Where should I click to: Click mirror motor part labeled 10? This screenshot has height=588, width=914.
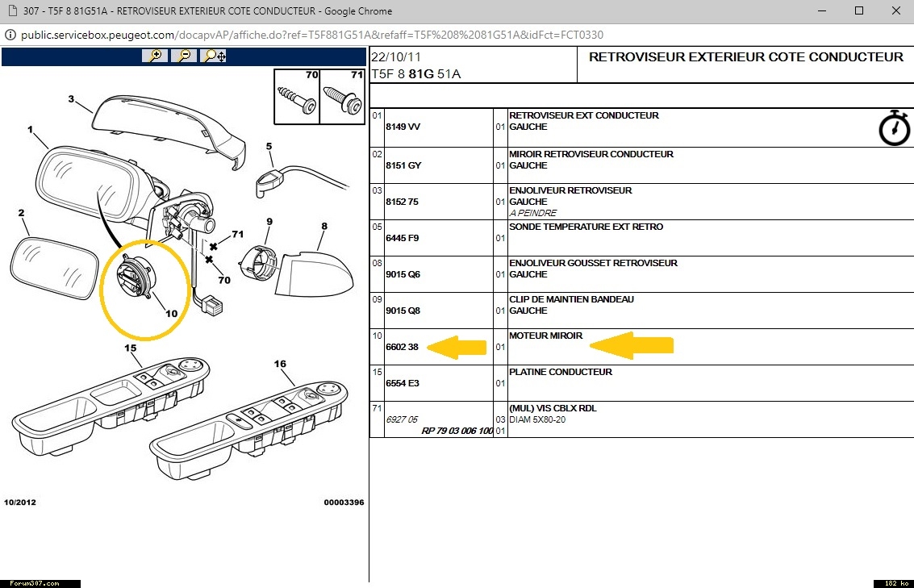[x=136, y=277]
